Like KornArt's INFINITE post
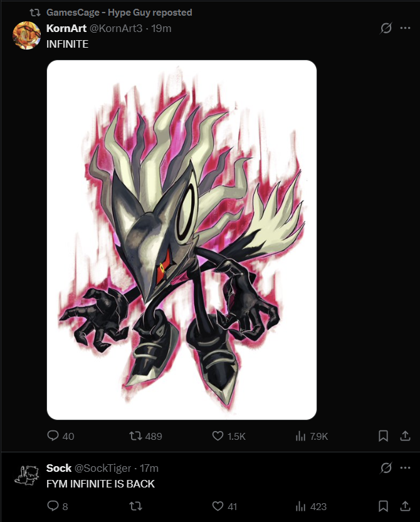Screen dimensions: 420x522 coord(228,436)
